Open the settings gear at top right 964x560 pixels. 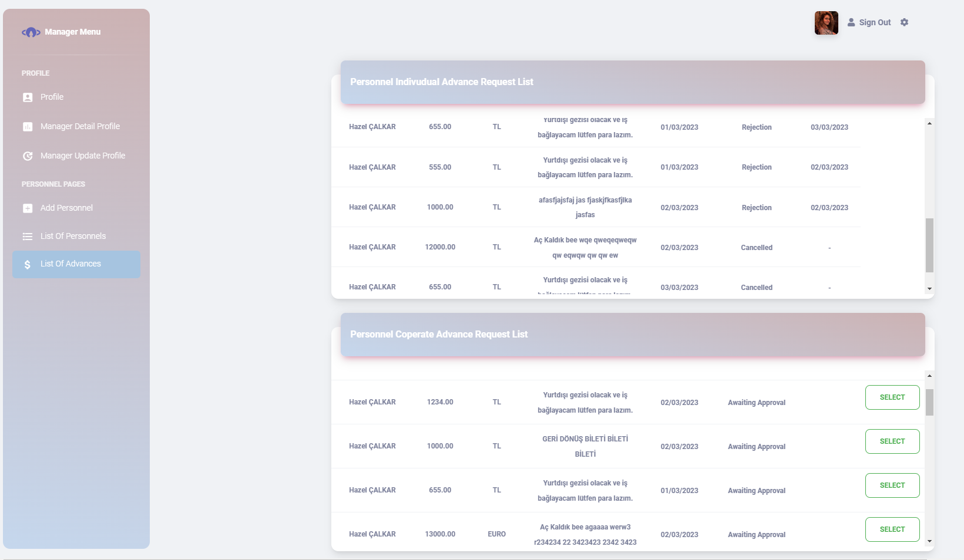pos(905,22)
